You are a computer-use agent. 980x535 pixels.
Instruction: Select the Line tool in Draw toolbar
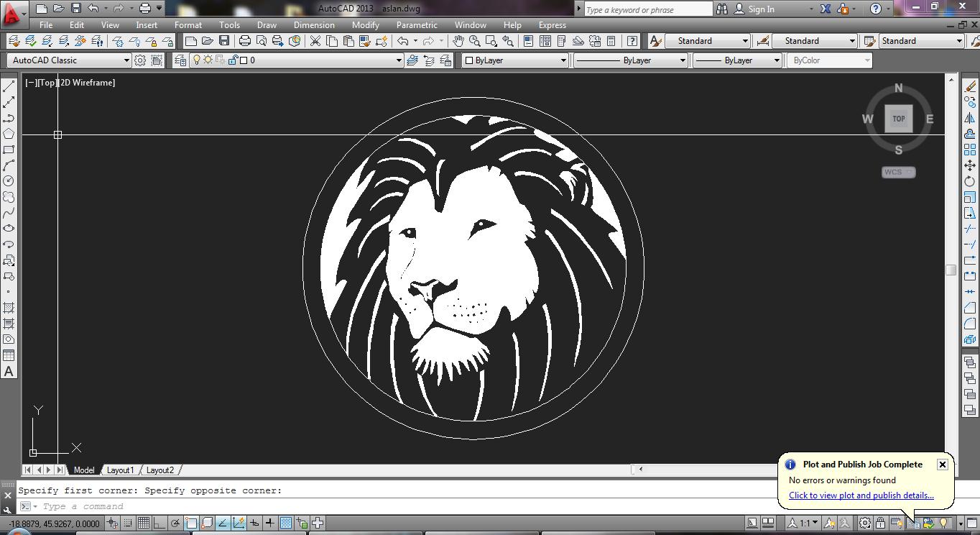point(9,86)
